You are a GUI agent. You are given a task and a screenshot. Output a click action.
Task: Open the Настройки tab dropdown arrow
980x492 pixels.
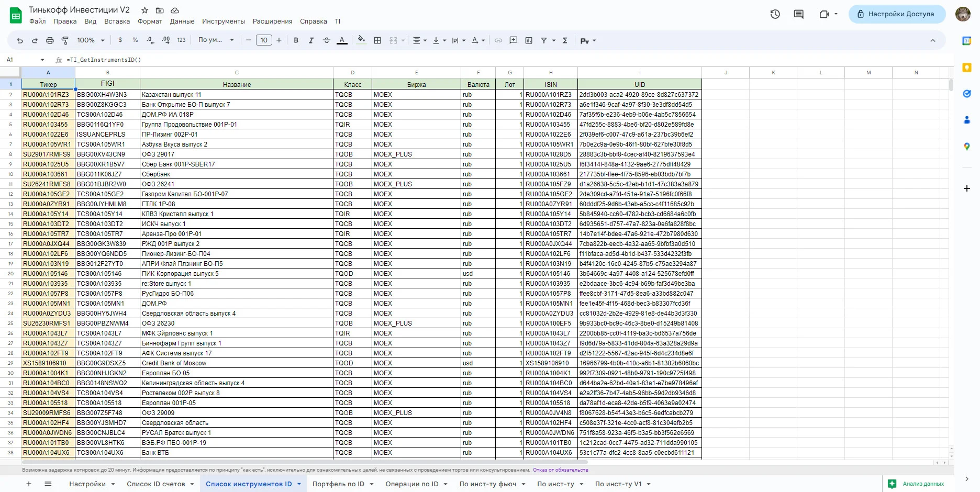(113, 484)
